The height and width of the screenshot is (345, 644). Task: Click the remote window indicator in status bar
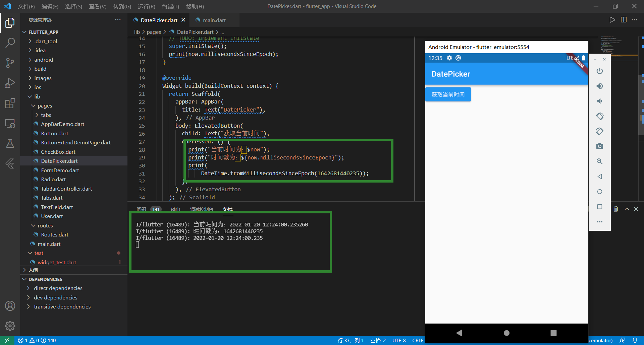click(7, 340)
